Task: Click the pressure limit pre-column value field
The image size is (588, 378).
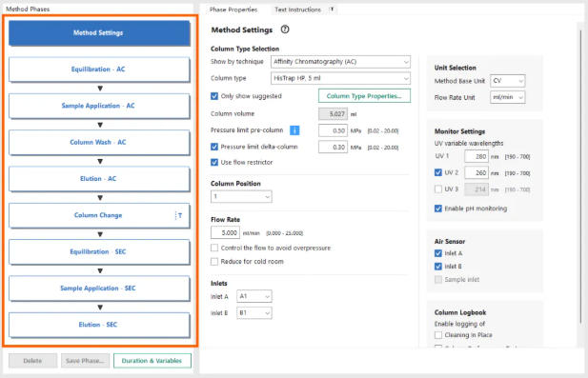Action: coord(333,130)
